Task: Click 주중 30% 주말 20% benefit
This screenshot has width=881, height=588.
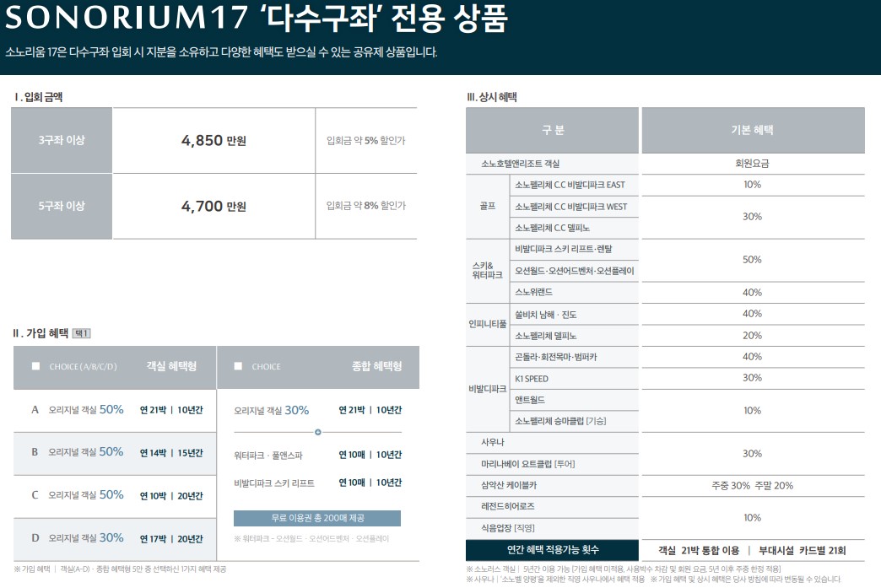Action: pyautogui.click(x=753, y=486)
